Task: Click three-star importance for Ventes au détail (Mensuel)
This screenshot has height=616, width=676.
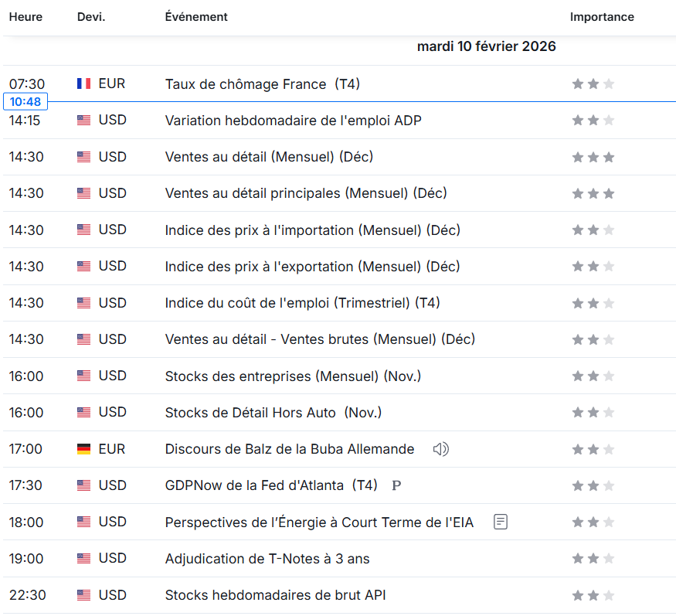Action: 593,157
